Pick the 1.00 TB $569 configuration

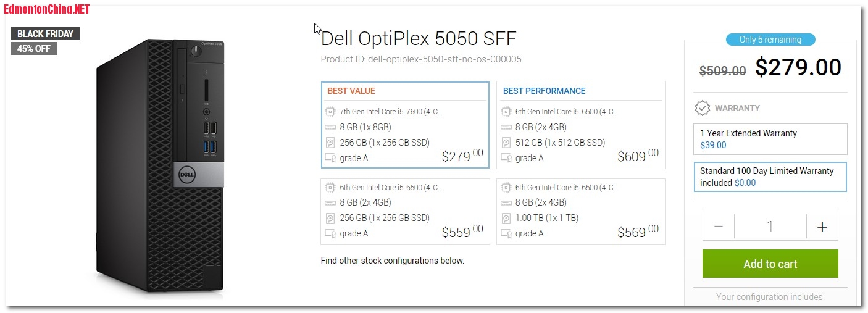click(x=580, y=211)
